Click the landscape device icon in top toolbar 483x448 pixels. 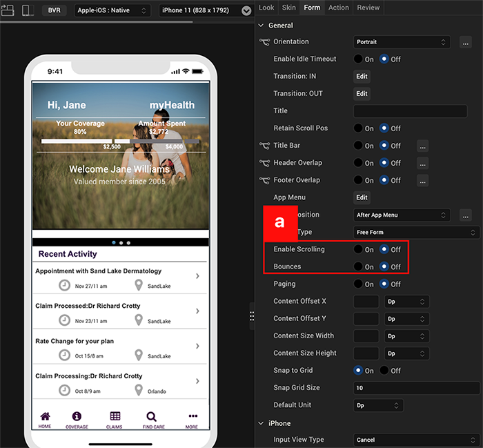coord(8,10)
